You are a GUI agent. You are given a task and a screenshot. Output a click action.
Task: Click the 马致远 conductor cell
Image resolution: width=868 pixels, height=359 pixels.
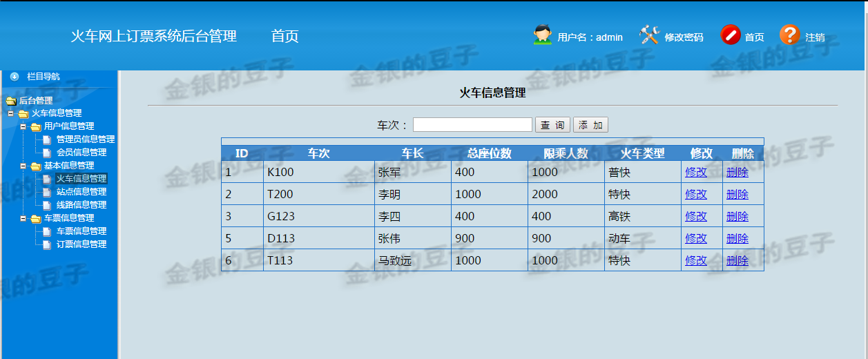[x=412, y=261]
